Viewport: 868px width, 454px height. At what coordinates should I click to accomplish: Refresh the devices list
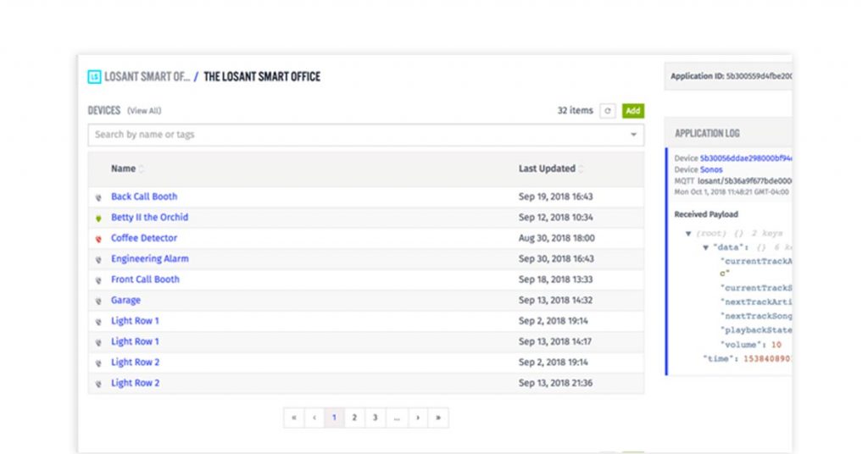tap(607, 111)
